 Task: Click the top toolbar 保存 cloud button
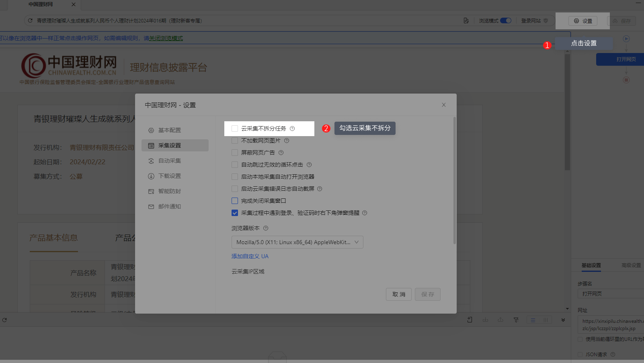622,21
